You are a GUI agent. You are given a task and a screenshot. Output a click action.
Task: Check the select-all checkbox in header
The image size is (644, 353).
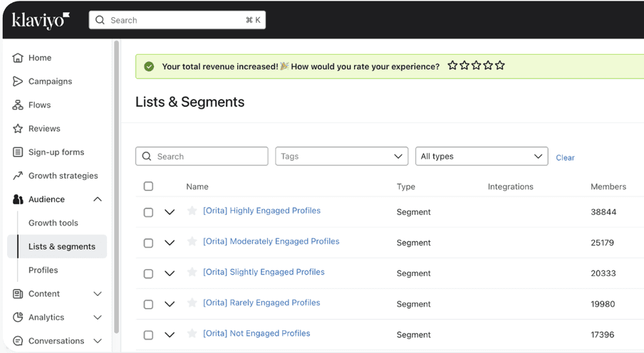(x=148, y=186)
